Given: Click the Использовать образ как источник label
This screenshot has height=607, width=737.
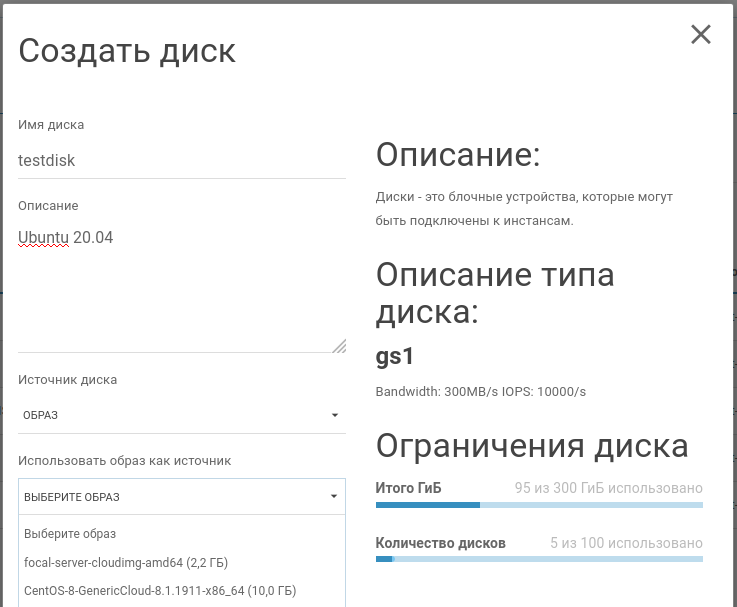Looking at the screenshot, I should [x=124, y=461].
